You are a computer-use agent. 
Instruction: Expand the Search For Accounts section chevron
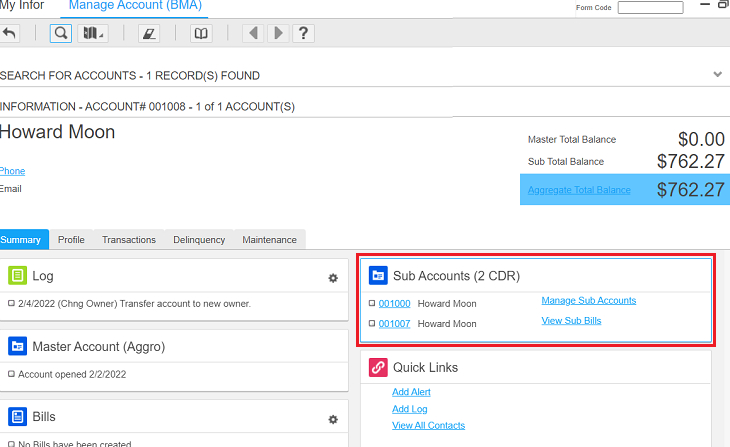click(717, 75)
